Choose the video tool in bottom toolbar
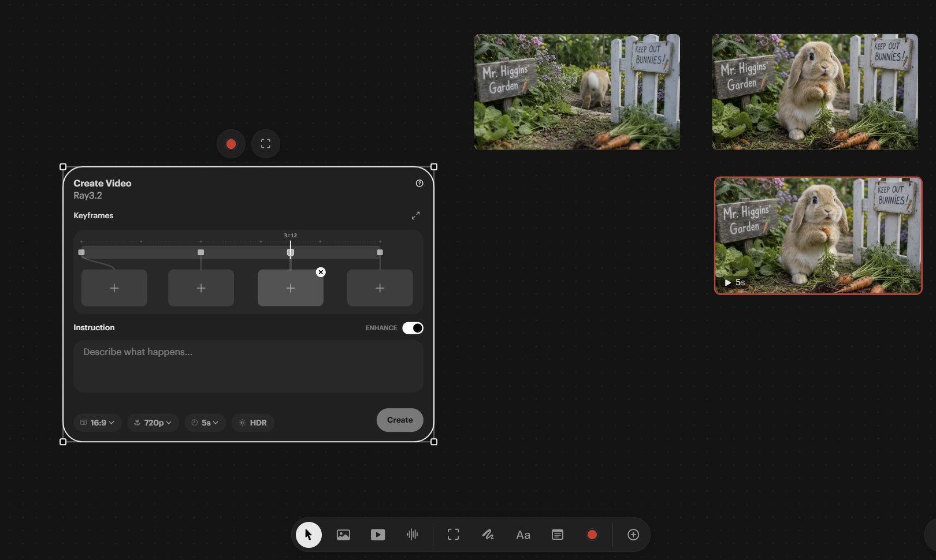The width and height of the screenshot is (936, 560). 378,535
